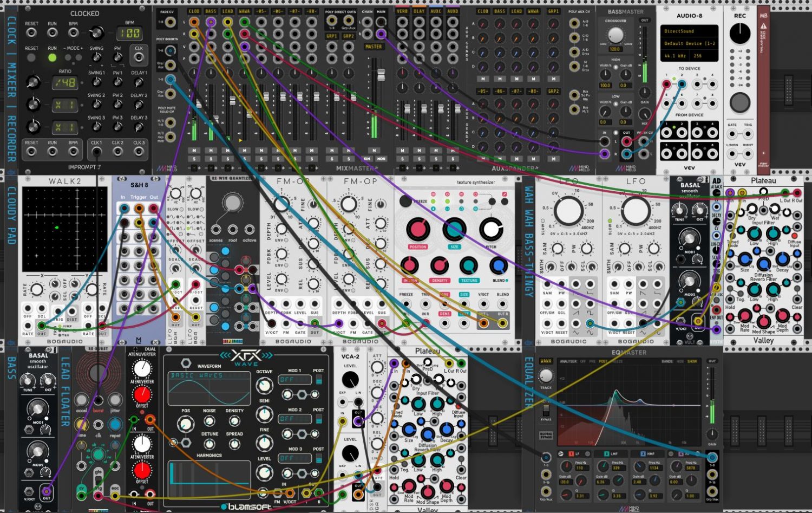Click the Texture Synthesizer Position knob
Viewport: 812px width, 513px height.
(x=417, y=230)
